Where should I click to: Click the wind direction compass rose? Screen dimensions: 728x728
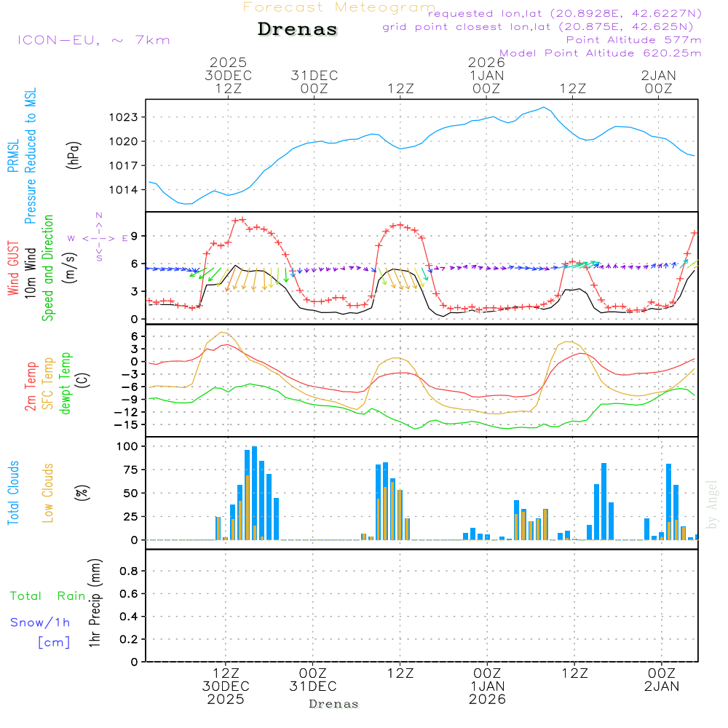click(98, 238)
